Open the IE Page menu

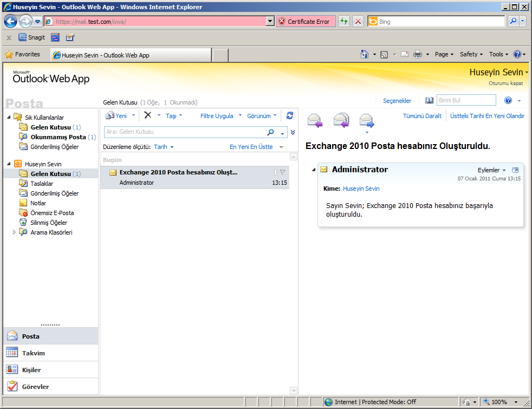pos(444,54)
